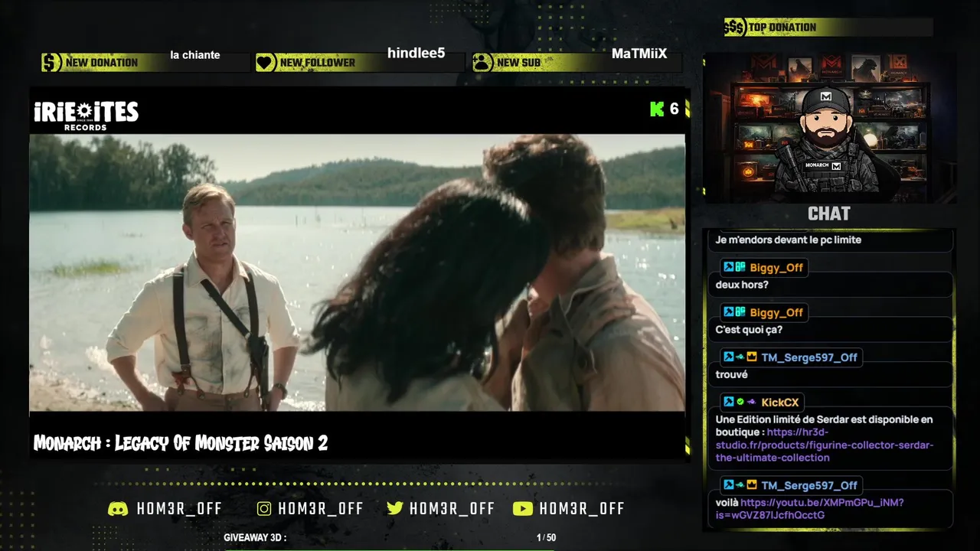Click the New Follower label

coord(318,63)
